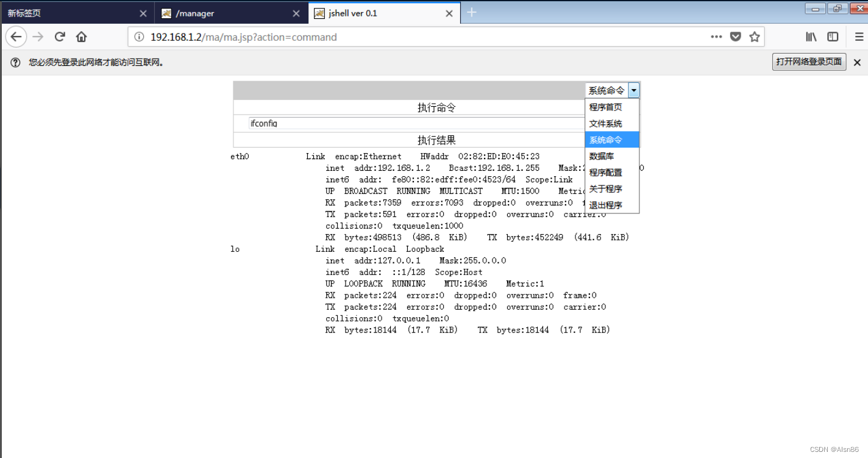This screenshot has height=458, width=868.
Task: Reload the current page
Action: (60, 37)
